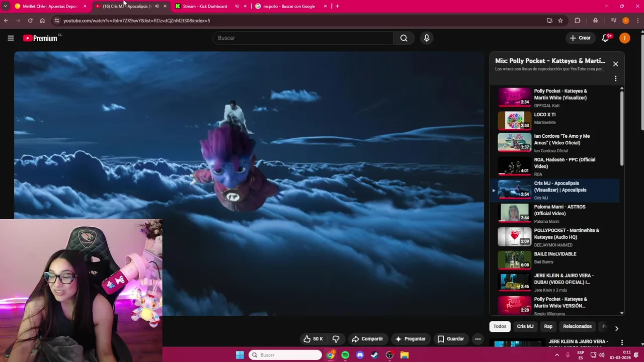644x362 pixels.
Task: Open Discord from the taskbar
Action: [x=360, y=355]
